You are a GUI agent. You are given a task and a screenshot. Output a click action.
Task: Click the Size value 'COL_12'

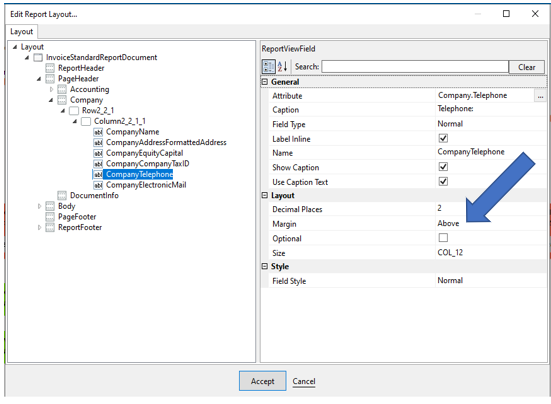(x=450, y=253)
